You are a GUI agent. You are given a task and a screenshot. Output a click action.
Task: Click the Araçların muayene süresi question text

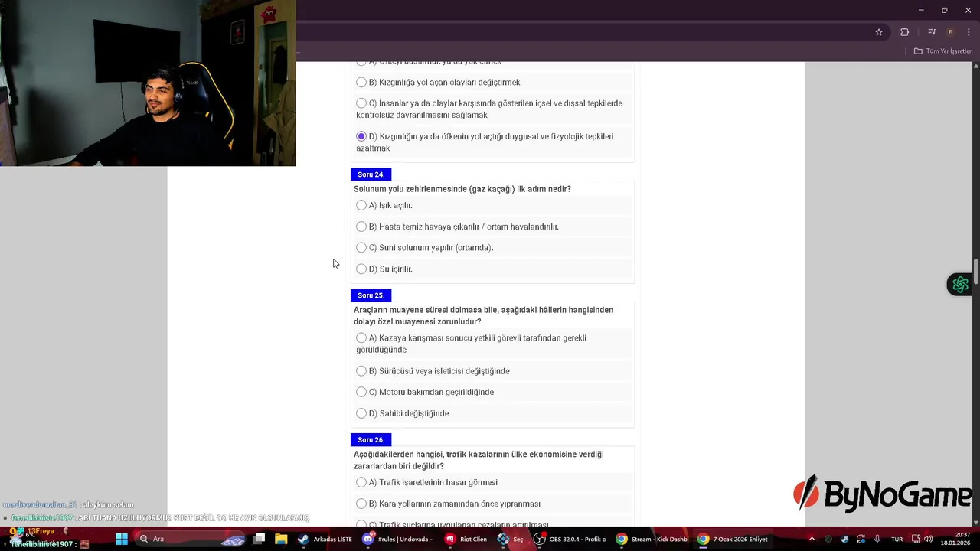click(x=483, y=316)
